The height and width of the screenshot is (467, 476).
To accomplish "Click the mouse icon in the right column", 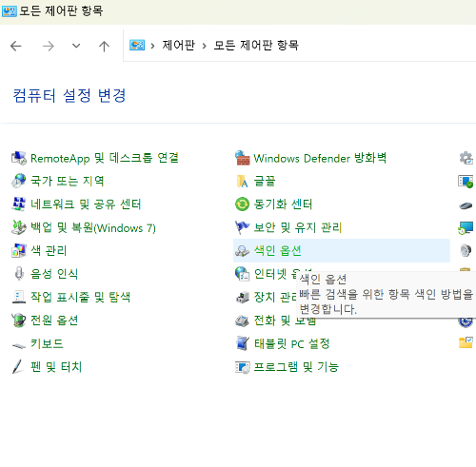I will click(466, 205).
